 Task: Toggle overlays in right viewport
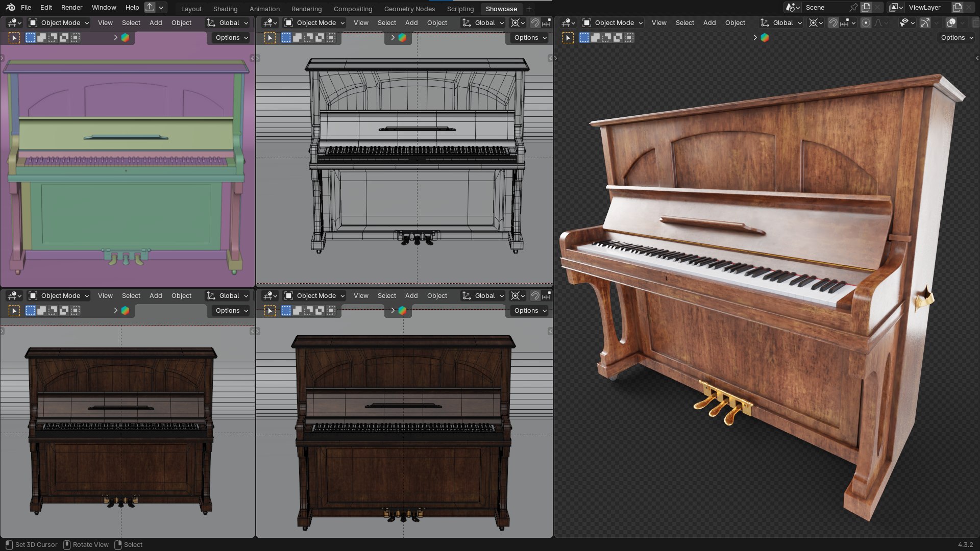[951, 22]
